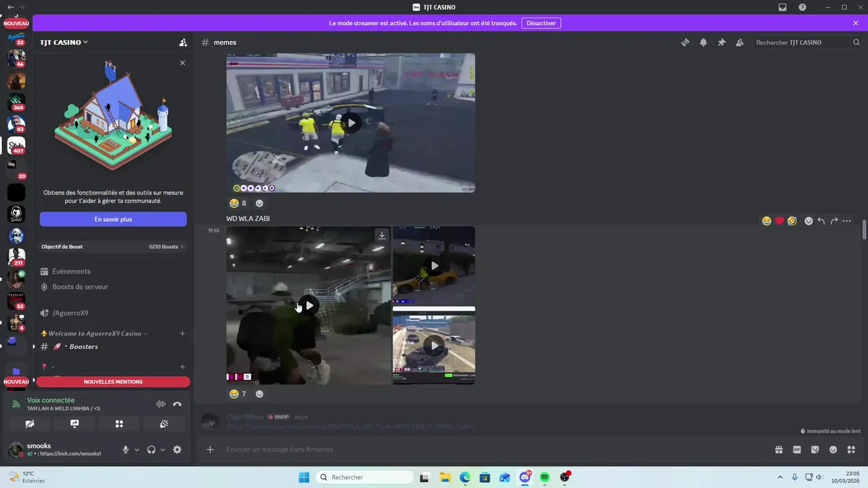Screen dimensions: 868x488
Task: Add channel to Welcome to AguerroX9 Casino
Action: point(182,333)
